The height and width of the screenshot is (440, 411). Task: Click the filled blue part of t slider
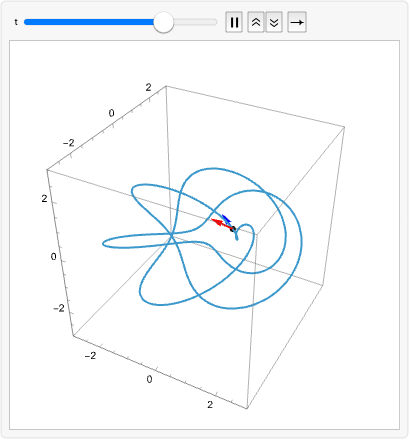click(89, 22)
